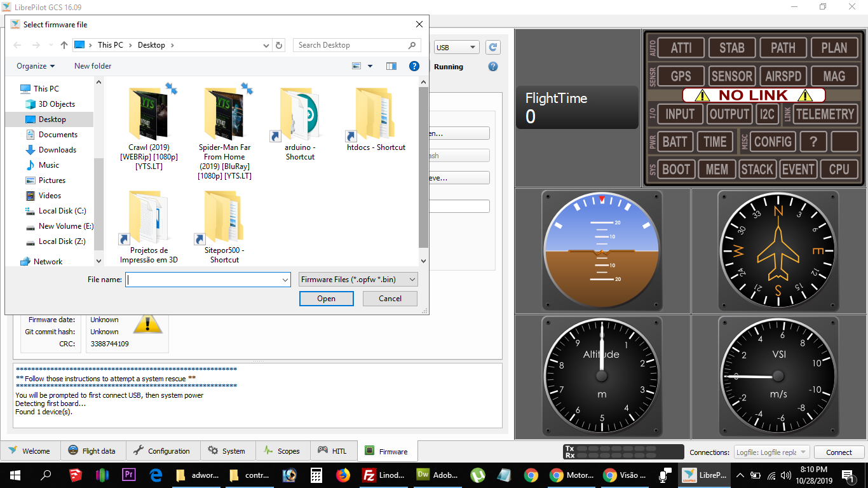The image size is (868, 488).
Task: Refresh the USB device list
Action: [493, 47]
